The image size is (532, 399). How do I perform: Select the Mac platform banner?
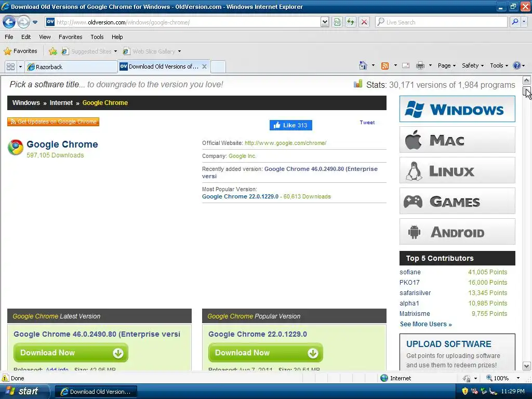[457, 140]
